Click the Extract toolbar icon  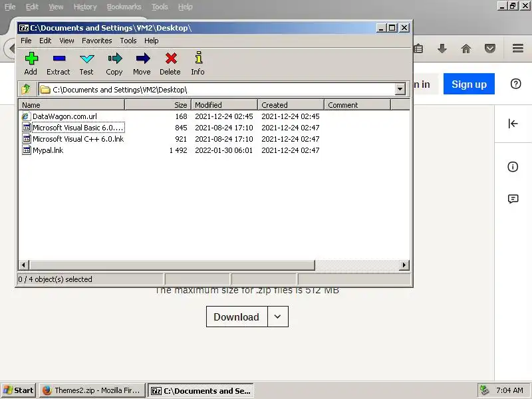(59, 59)
